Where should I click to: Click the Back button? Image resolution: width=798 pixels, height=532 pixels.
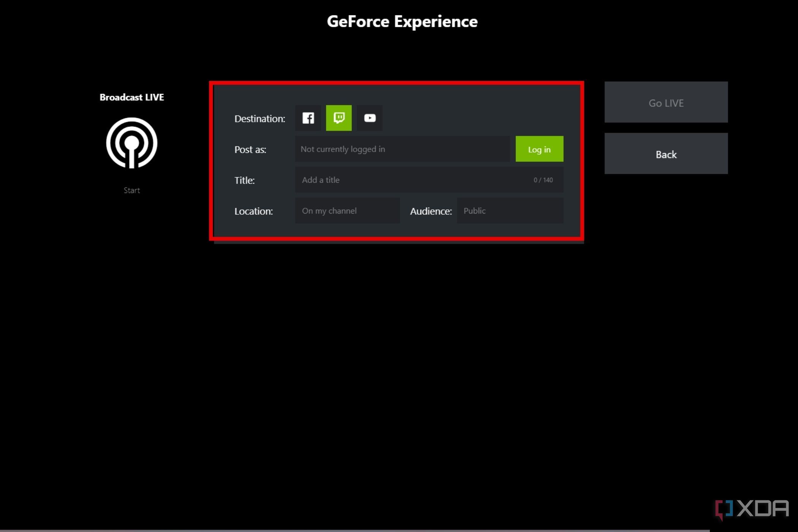tap(666, 154)
